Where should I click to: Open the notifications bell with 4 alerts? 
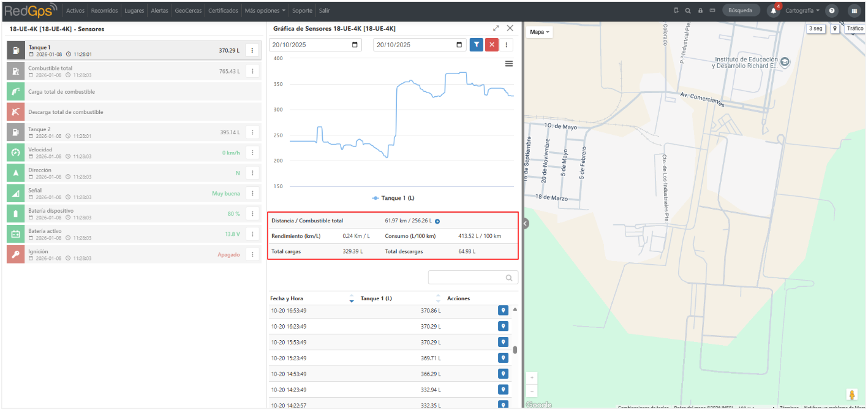click(x=774, y=10)
